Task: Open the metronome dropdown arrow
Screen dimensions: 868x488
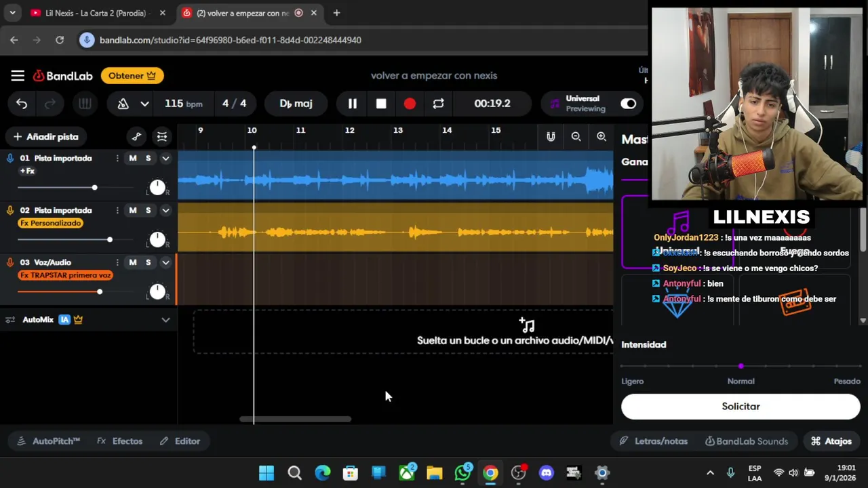Action: pos(144,104)
